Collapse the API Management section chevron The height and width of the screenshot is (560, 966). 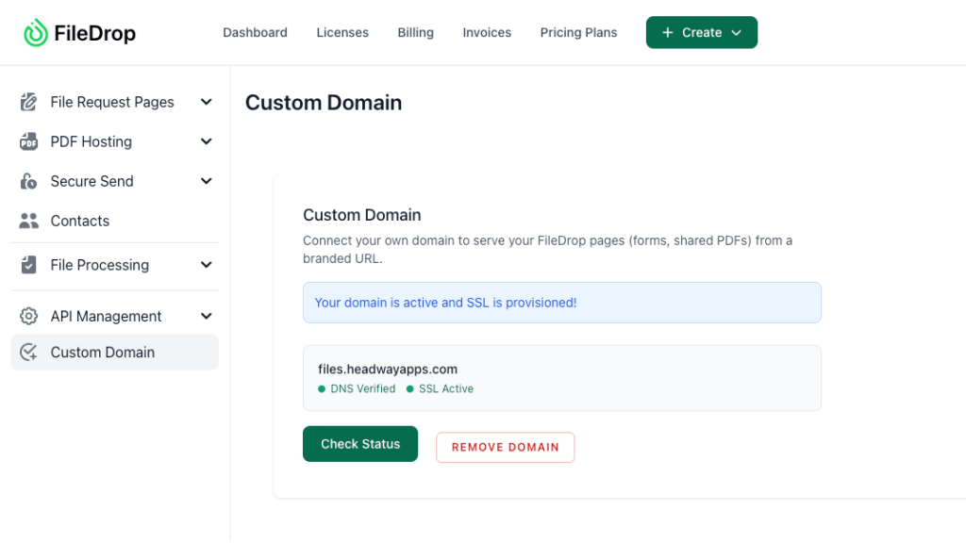(206, 316)
